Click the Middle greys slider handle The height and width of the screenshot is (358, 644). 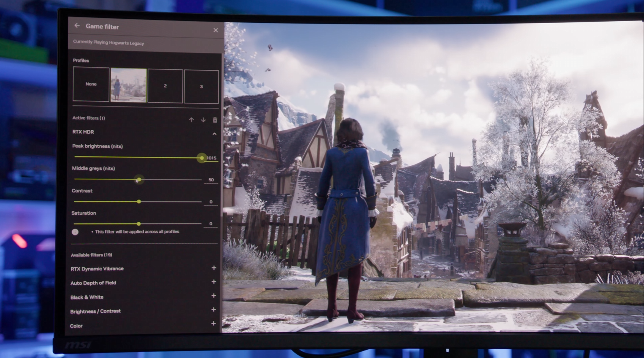pos(139,179)
